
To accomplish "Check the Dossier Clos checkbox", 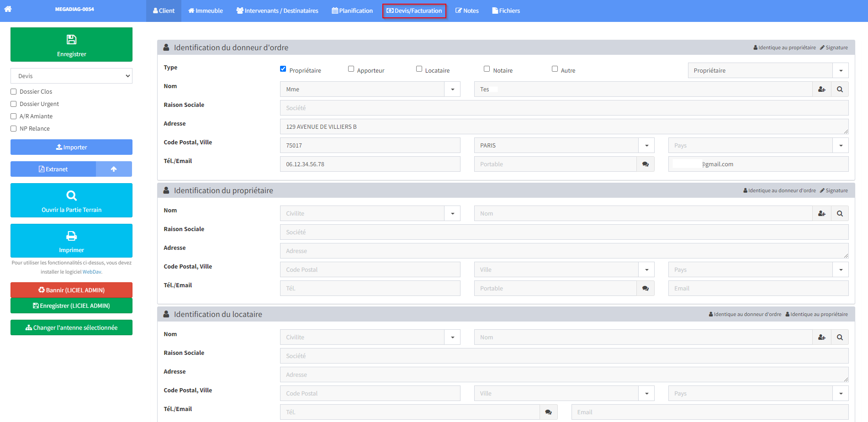I will click(14, 91).
